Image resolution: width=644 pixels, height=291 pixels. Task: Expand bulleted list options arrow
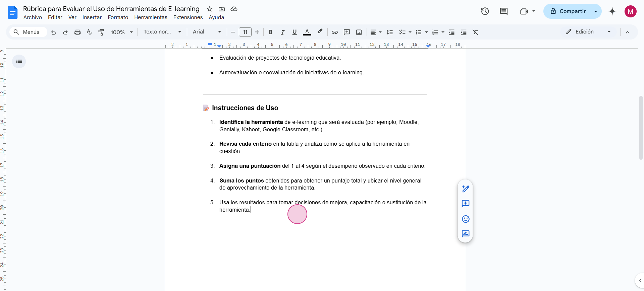426,32
